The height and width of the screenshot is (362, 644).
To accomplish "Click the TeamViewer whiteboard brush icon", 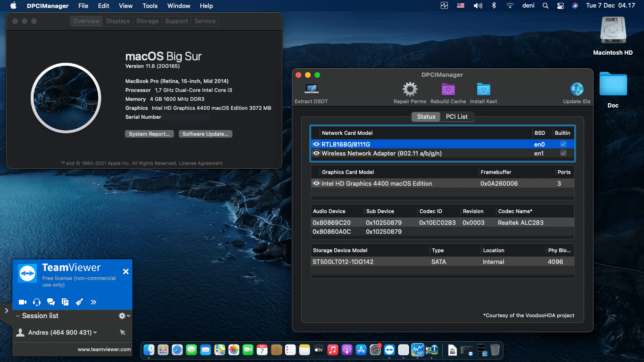I will coord(79,302).
